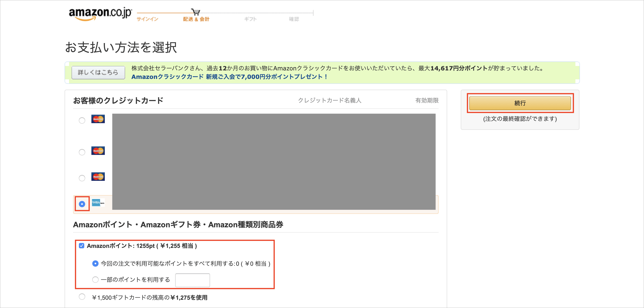
Task: Click the サインイン step label
Action: point(147,19)
